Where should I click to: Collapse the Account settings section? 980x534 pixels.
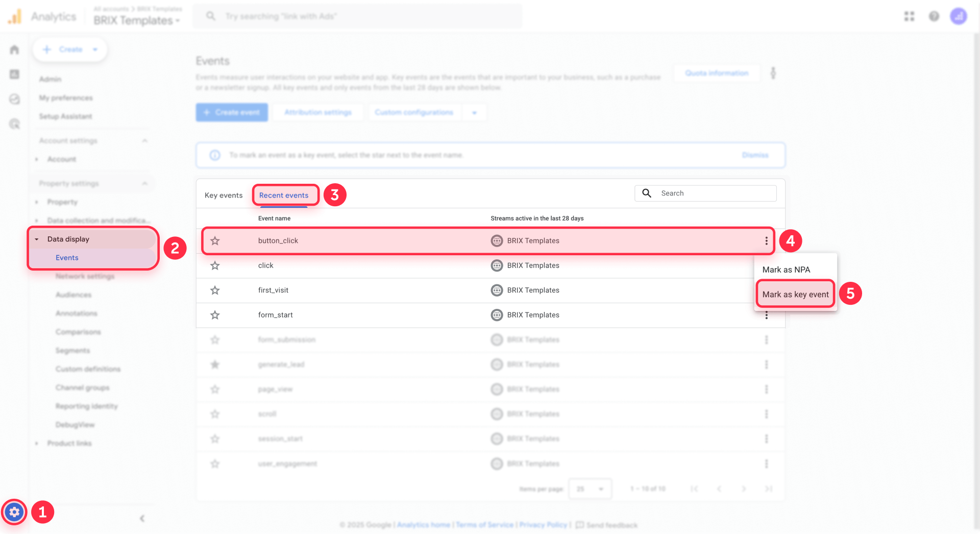tap(144, 140)
